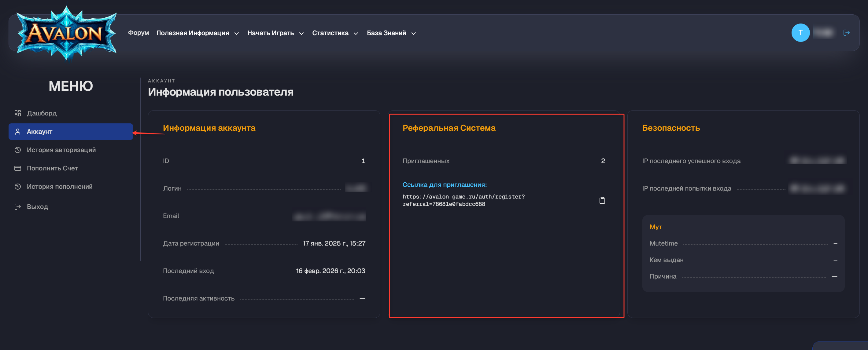Click the Avalon logo

66,33
